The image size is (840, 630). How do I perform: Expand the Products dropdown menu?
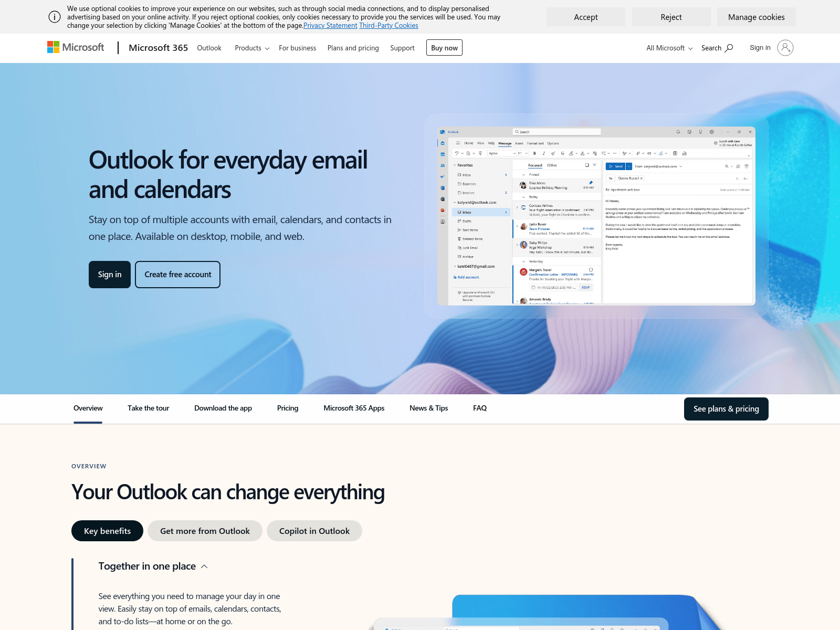252,48
